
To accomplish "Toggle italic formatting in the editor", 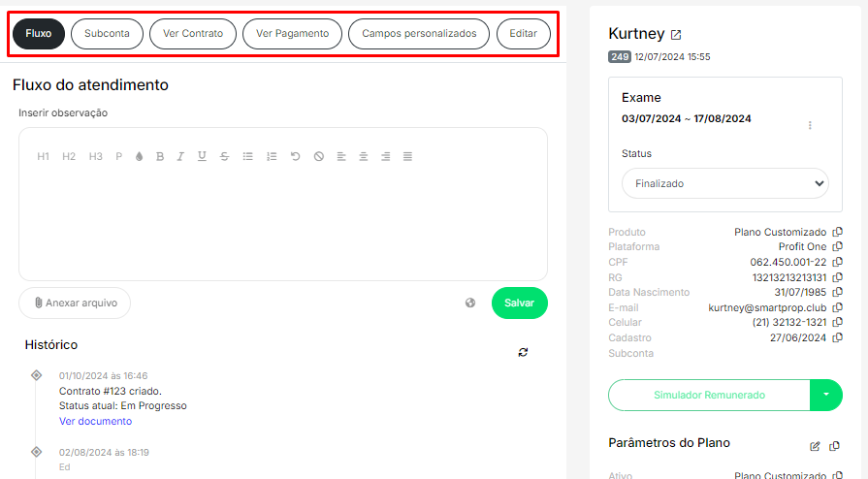I will tap(180, 156).
